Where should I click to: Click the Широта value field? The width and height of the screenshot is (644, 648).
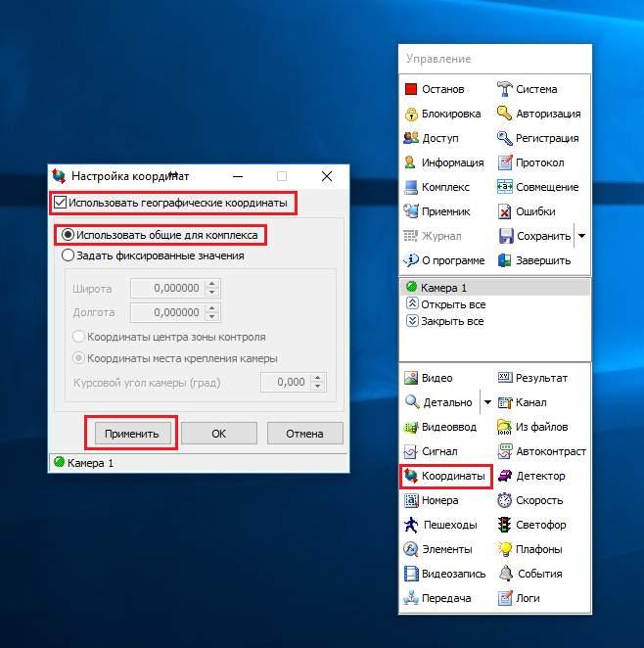coord(166,289)
